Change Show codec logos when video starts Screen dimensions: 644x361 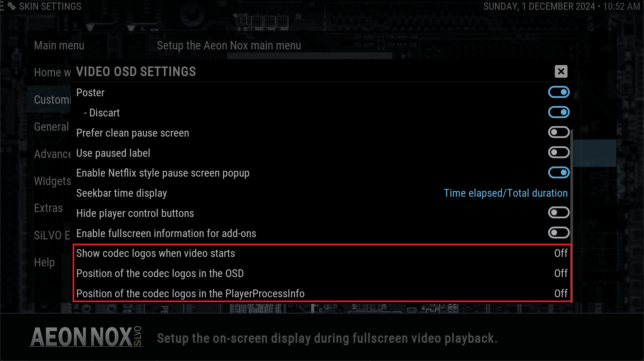(x=322, y=253)
